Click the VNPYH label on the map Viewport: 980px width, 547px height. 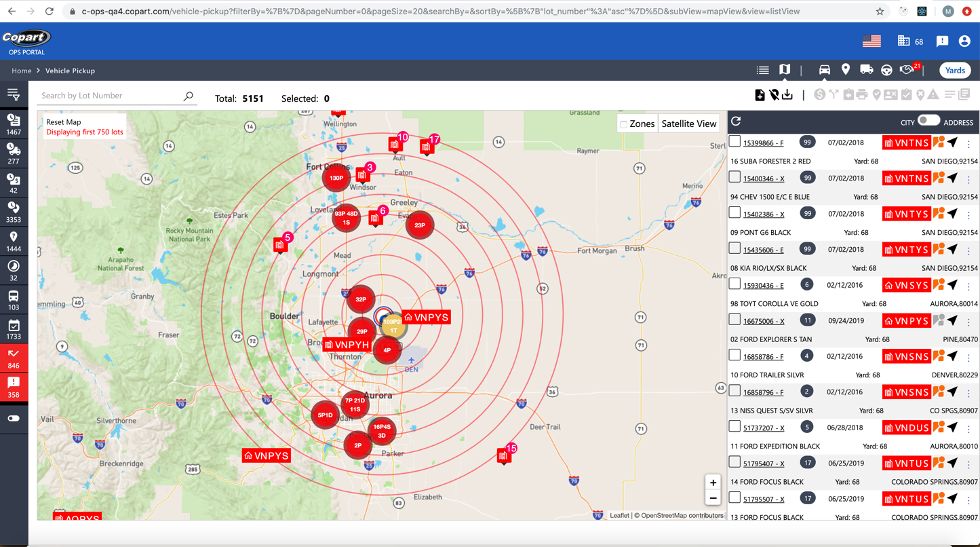point(347,345)
